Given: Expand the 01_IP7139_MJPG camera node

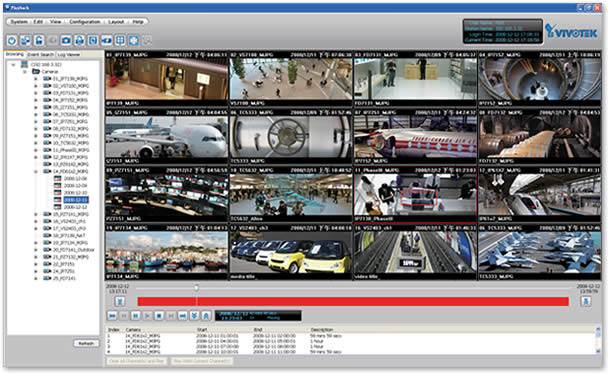Looking at the screenshot, I should [x=36, y=79].
